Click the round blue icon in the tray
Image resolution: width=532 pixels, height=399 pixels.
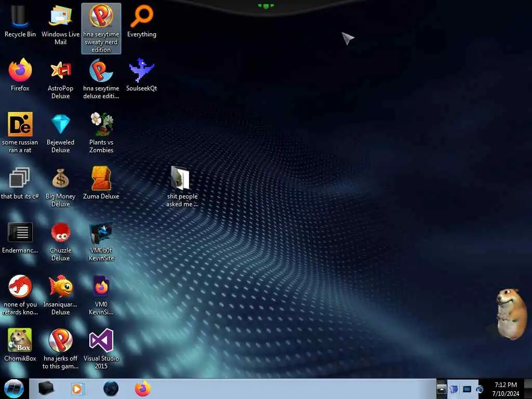tap(480, 389)
